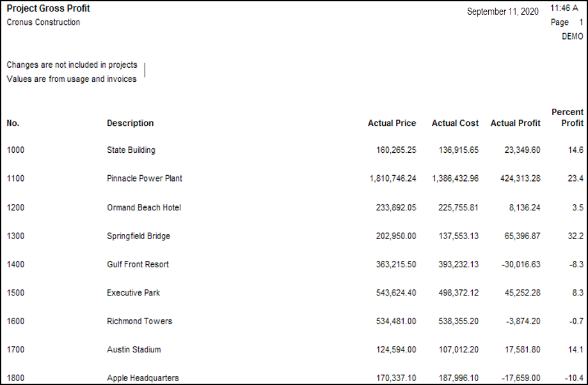
Task: Click the DEMO label in header
Action: pos(572,36)
